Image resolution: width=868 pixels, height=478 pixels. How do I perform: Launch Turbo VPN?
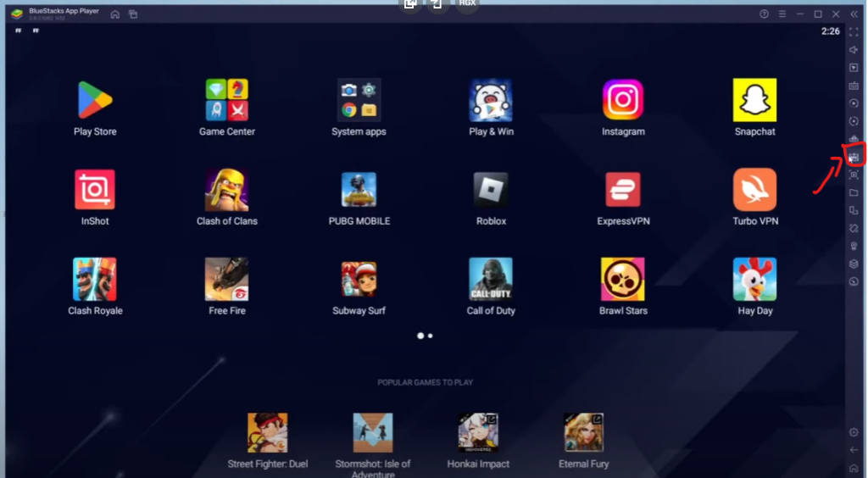pyautogui.click(x=754, y=190)
